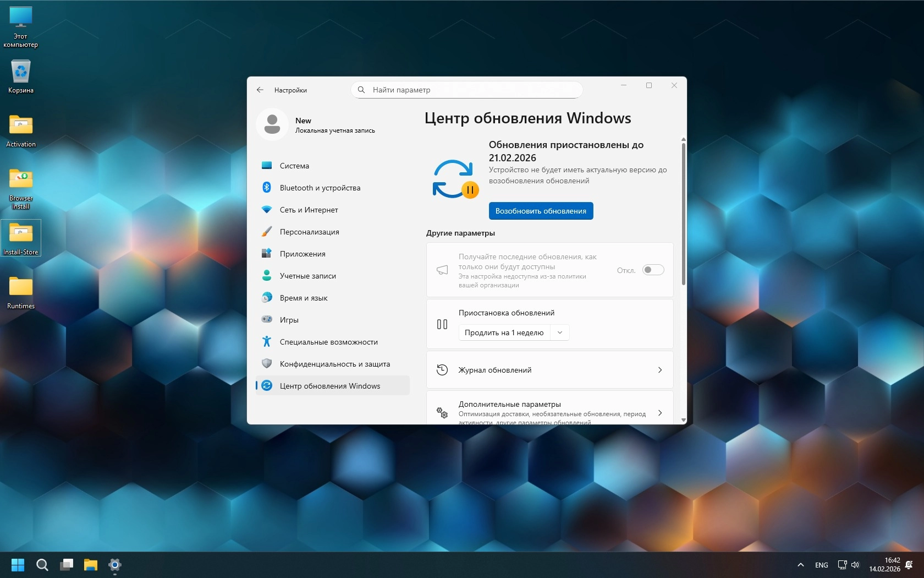Click the Возобновить обновления button
This screenshot has height=578, width=924.
[541, 211]
